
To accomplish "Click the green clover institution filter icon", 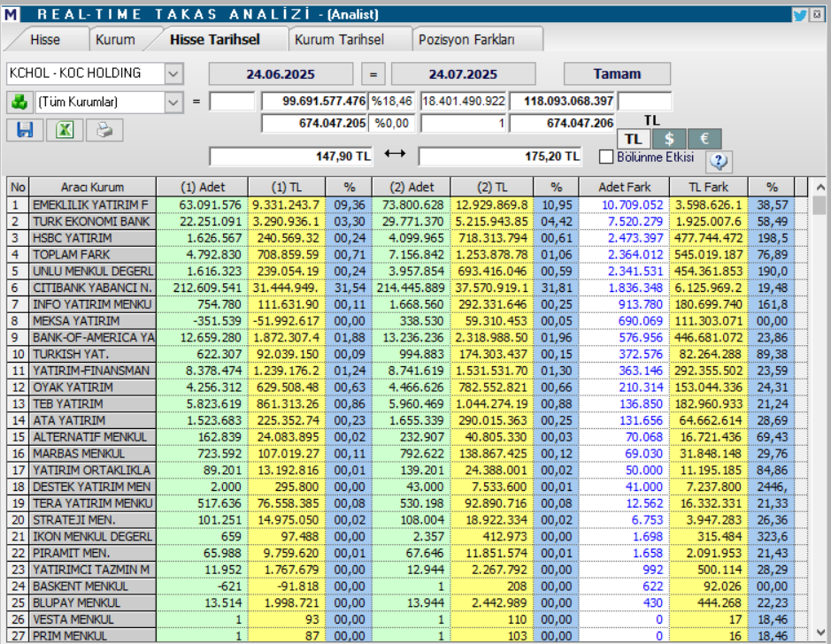I will [19, 102].
